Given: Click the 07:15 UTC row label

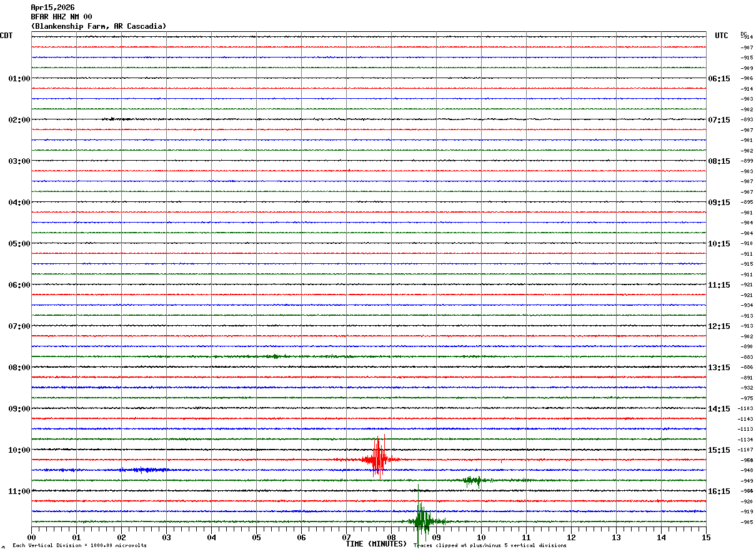Looking at the screenshot, I should [x=719, y=120].
